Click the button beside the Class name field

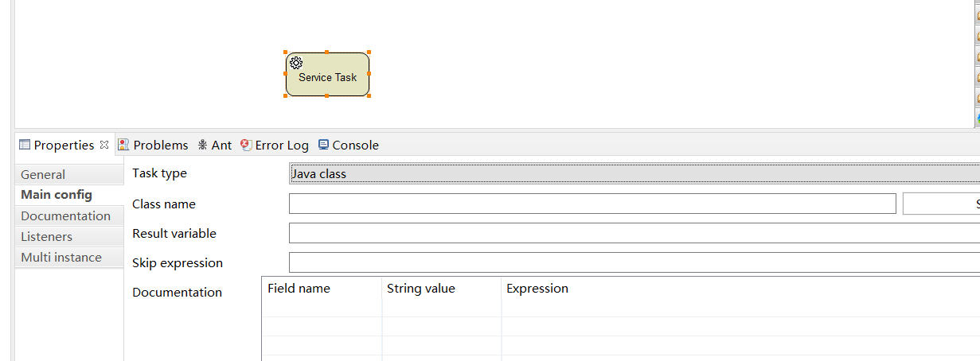tap(941, 204)
